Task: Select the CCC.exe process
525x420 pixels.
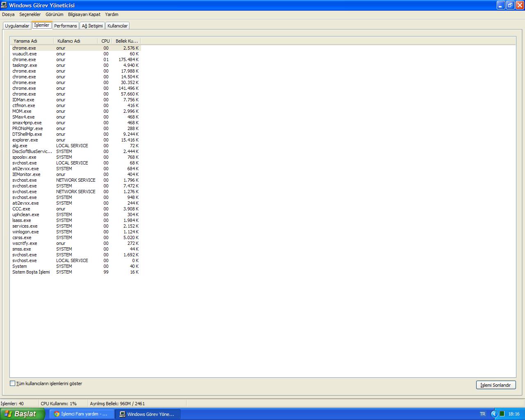Action: 75,209
